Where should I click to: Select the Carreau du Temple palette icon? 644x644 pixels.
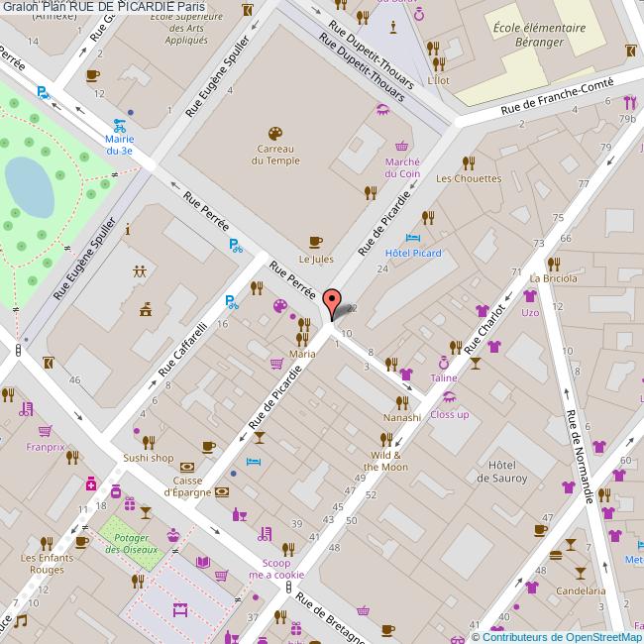click(274, 134)
